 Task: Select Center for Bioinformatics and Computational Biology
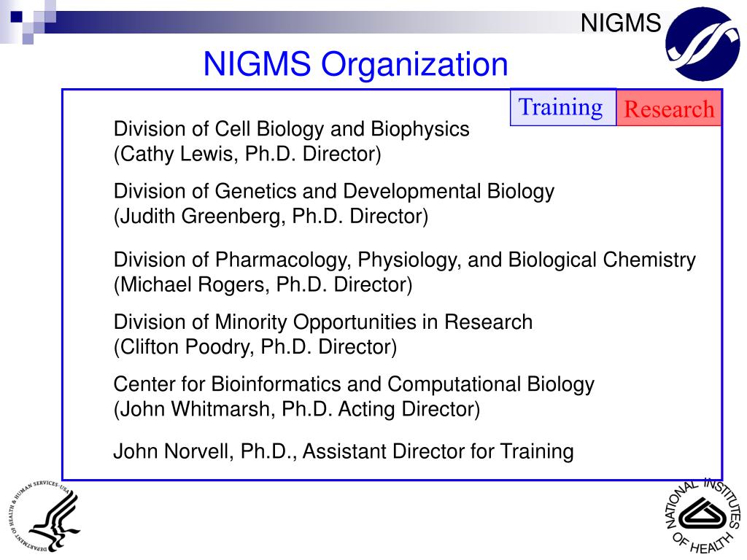(x=354, y=384)
